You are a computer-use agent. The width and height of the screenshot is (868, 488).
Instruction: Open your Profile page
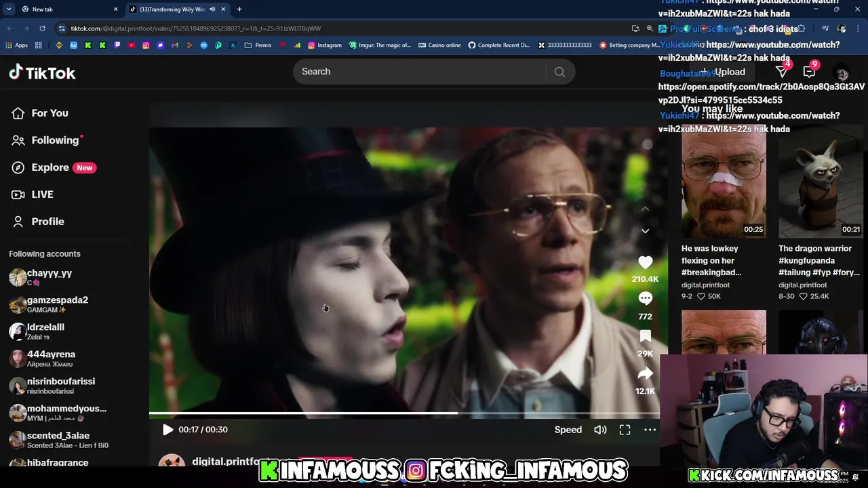click(x=38, y=222)
